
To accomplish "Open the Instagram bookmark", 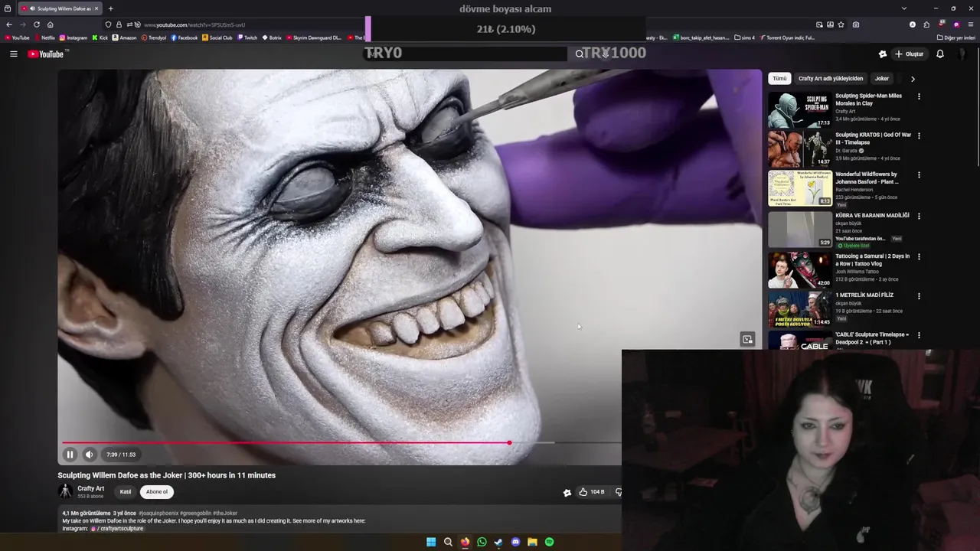I will (73, 37).
